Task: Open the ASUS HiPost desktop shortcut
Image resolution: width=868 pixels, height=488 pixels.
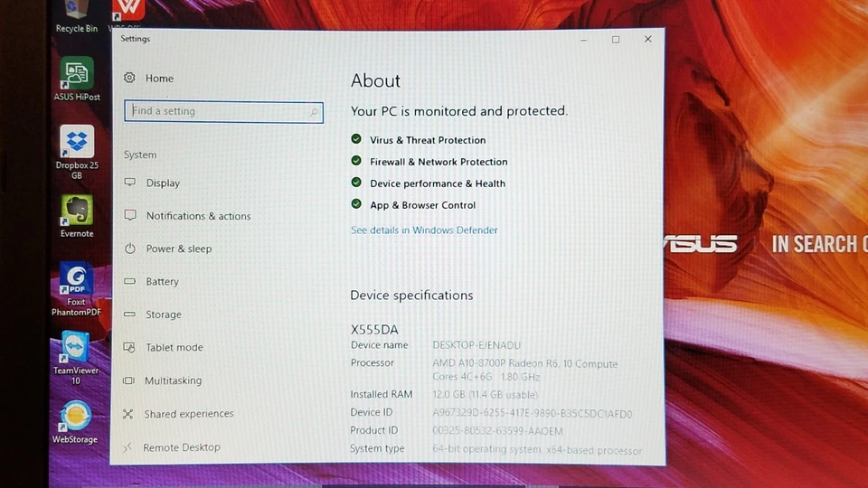Action: tap(76, 80)
